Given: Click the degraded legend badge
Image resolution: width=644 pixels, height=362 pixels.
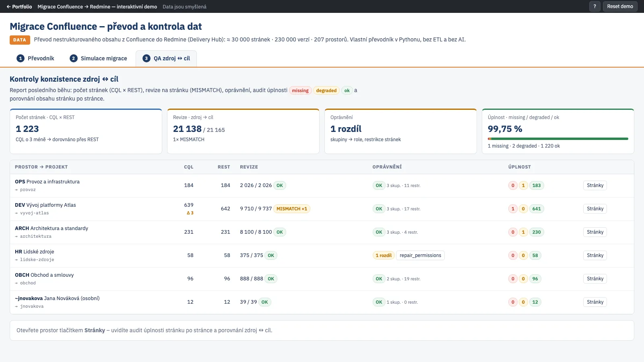Looking at the screenshot, I should 326,90.
